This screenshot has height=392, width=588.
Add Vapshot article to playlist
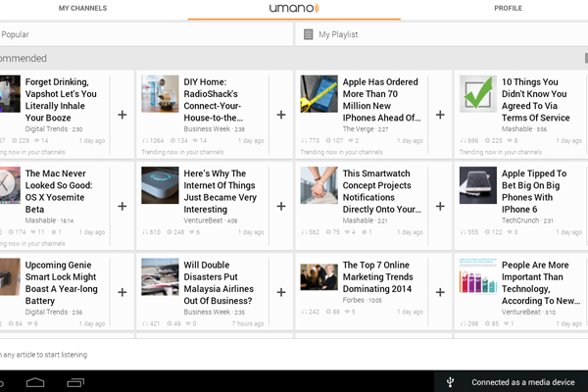(122, 115)
